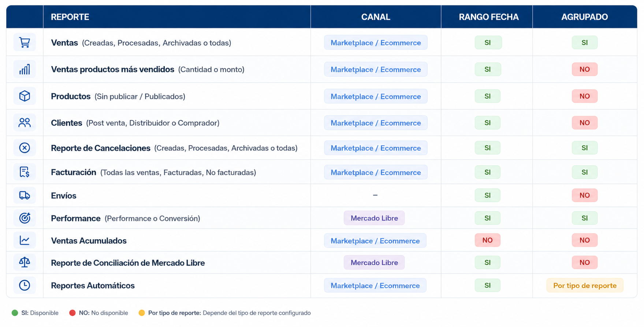
Task: Click the Marketplace / Ecommerce tag in Clientes row
Action: click(376, 123)
